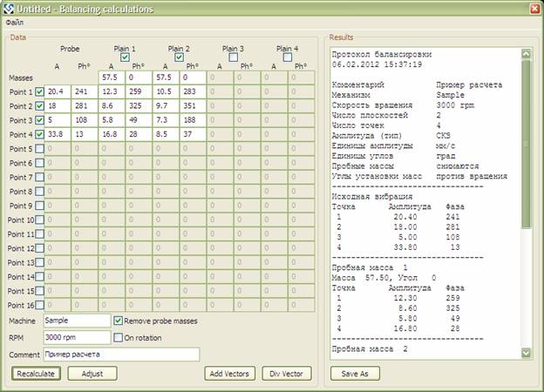
Task: Click the RPM field showing 3000 rpm
Action: 77,337
